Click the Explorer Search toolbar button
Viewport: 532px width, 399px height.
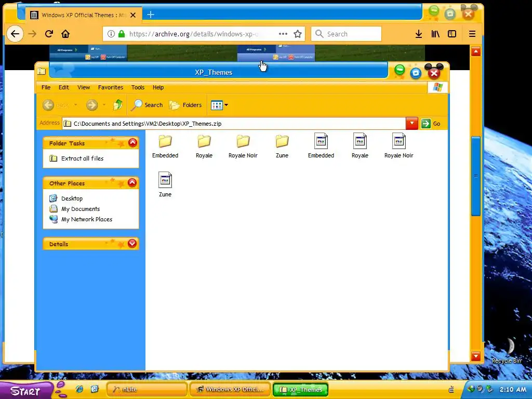click(147, 105)
